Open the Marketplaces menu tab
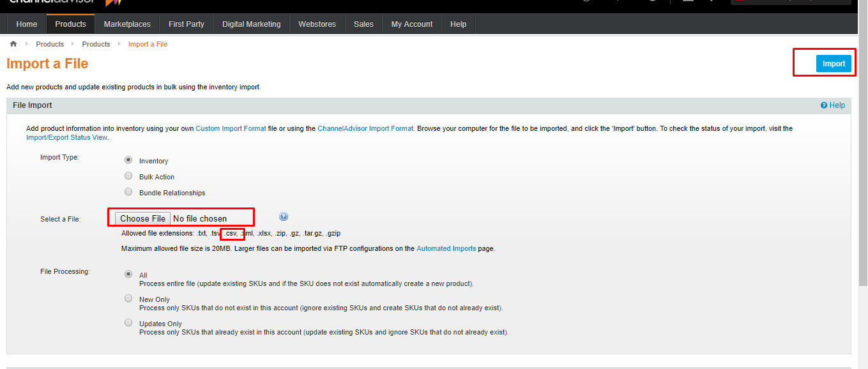 point(127,24)
